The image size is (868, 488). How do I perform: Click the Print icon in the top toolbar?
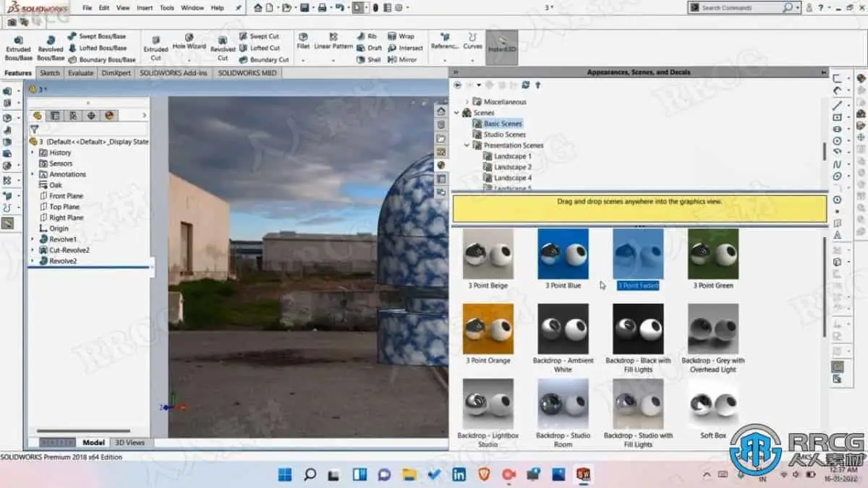(322, 7)
